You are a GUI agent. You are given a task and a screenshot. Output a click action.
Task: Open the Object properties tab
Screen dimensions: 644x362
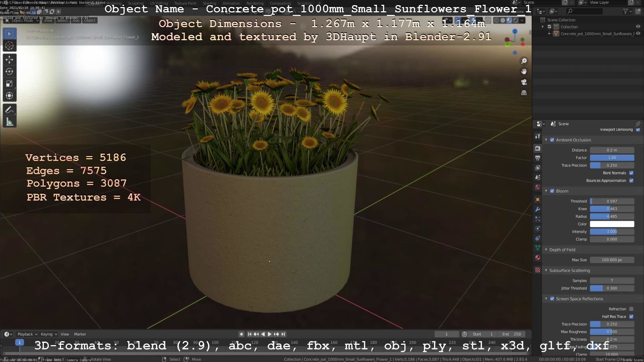[537, 200]
